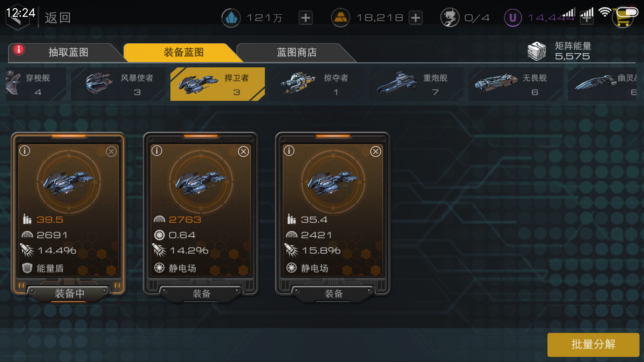Image resolution: width=644 pixels, height=362 pixels.
Task: Open info on the 35.4 blueprint card
Action: (x=289, y=151)
